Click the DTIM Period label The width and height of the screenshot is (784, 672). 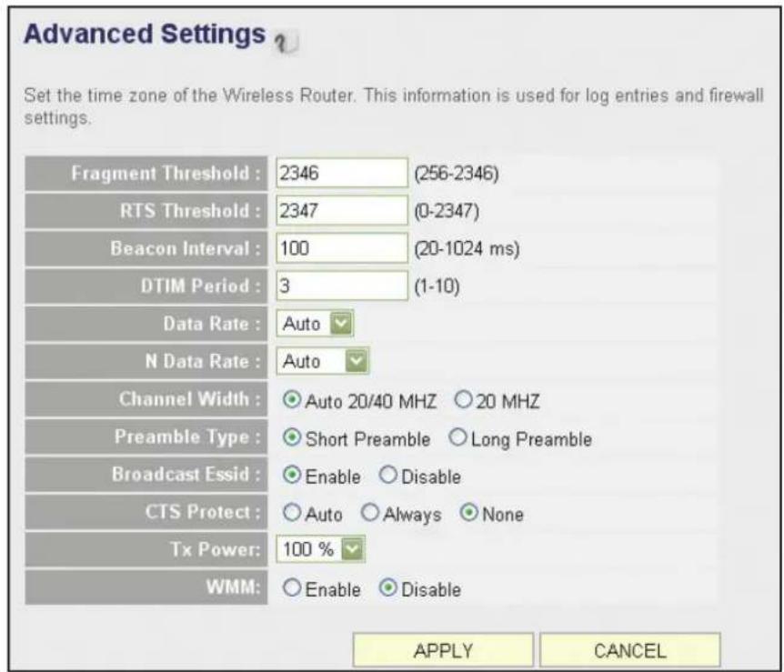coord(201,286)
